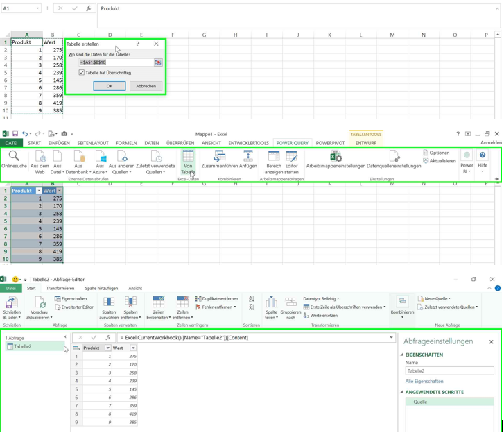
Task: Click the Power BI icon
Action: 467,155
